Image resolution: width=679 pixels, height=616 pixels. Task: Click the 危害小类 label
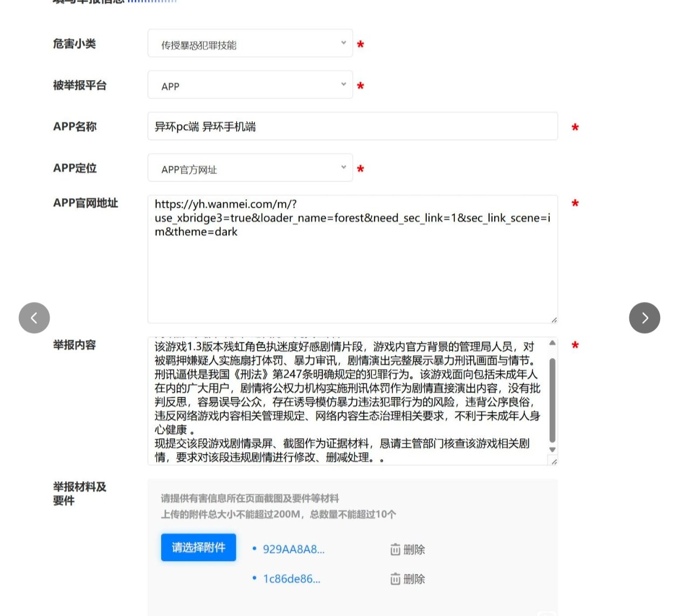74,44
